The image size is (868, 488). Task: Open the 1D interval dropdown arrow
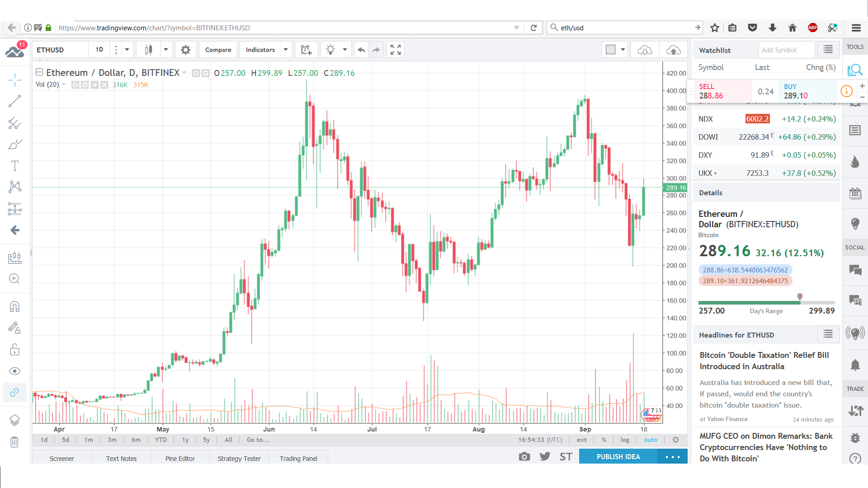tap(127, 50)
